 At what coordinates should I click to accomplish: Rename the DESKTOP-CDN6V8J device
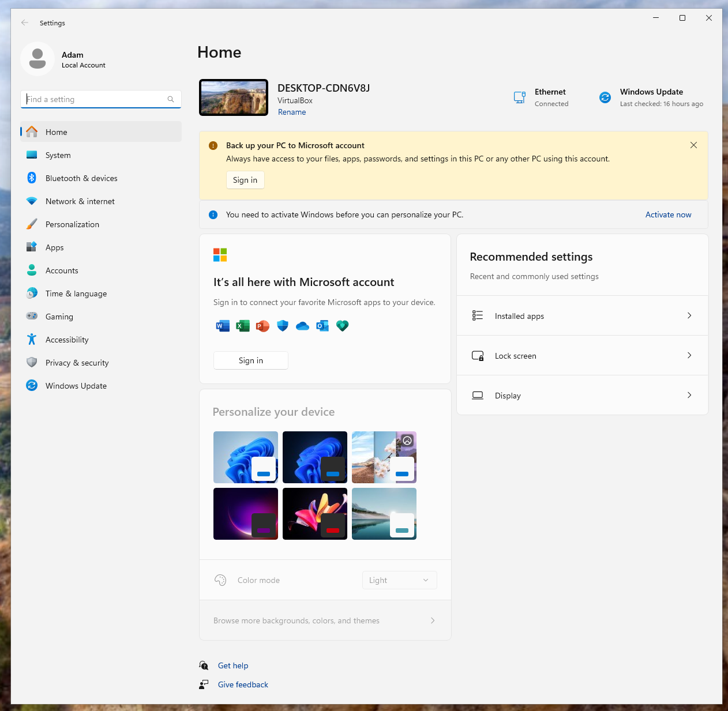click(292, 112)
